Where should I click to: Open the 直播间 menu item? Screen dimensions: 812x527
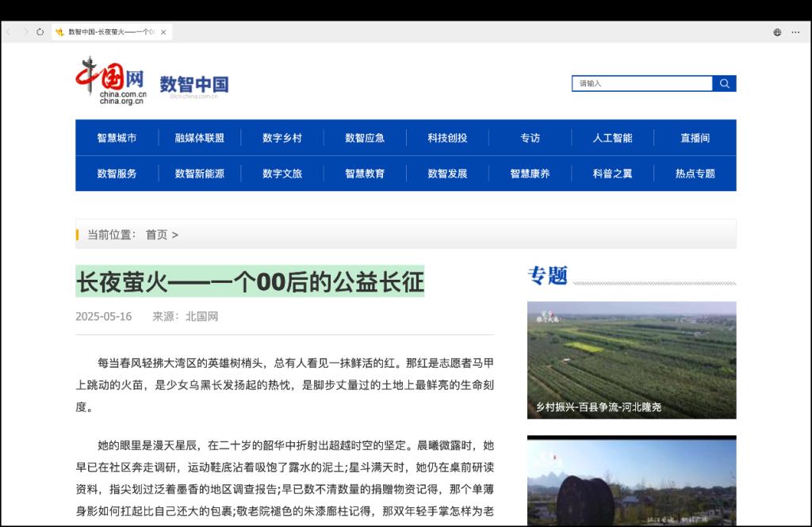(695, 138)
